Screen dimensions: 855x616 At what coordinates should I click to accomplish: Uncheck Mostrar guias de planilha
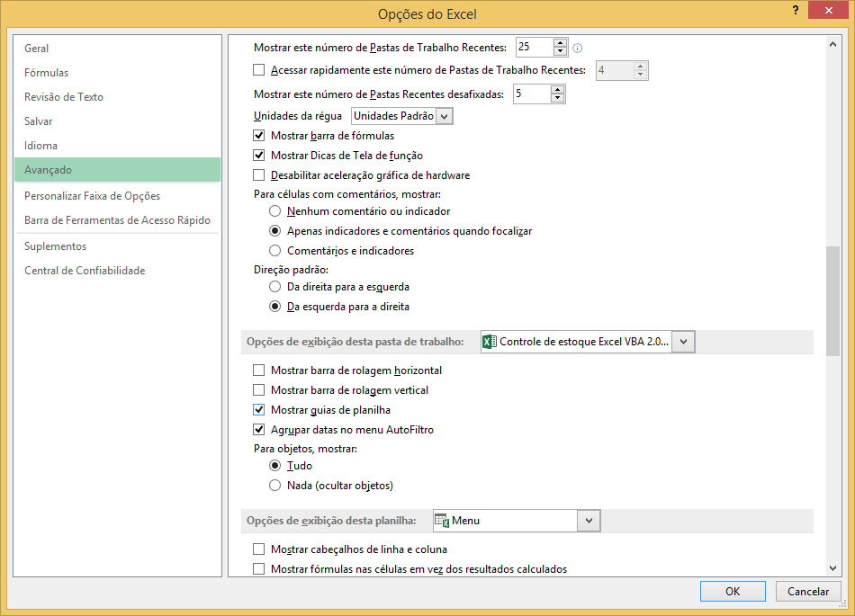(x=259, y=409)
